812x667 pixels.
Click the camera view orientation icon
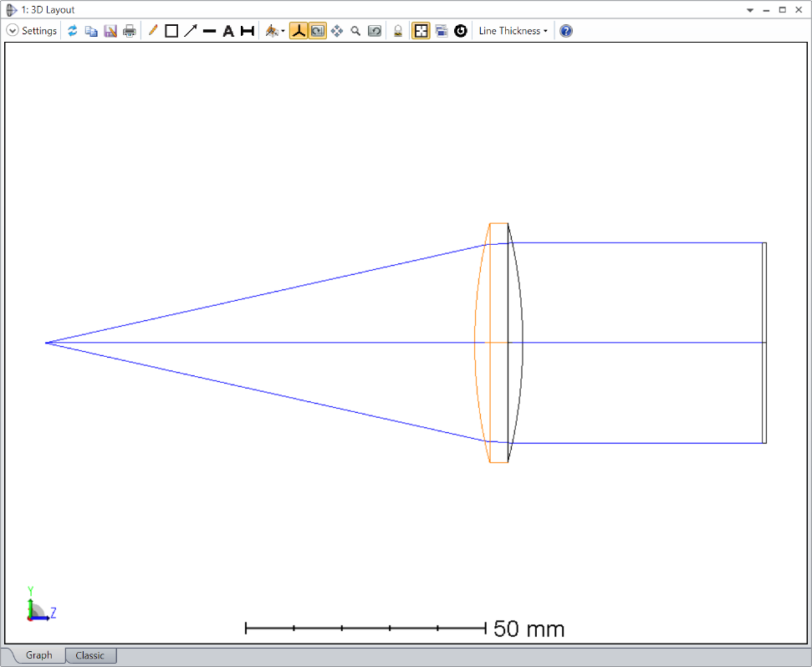[x=272, y=31]
